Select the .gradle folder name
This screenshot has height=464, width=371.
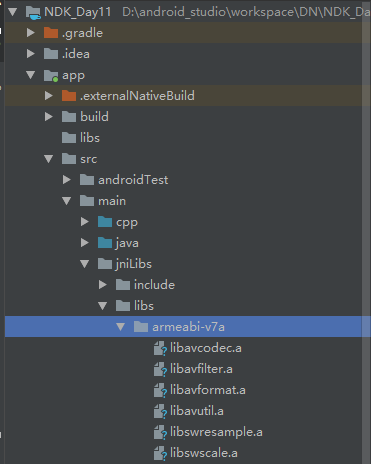click(82, 33)
